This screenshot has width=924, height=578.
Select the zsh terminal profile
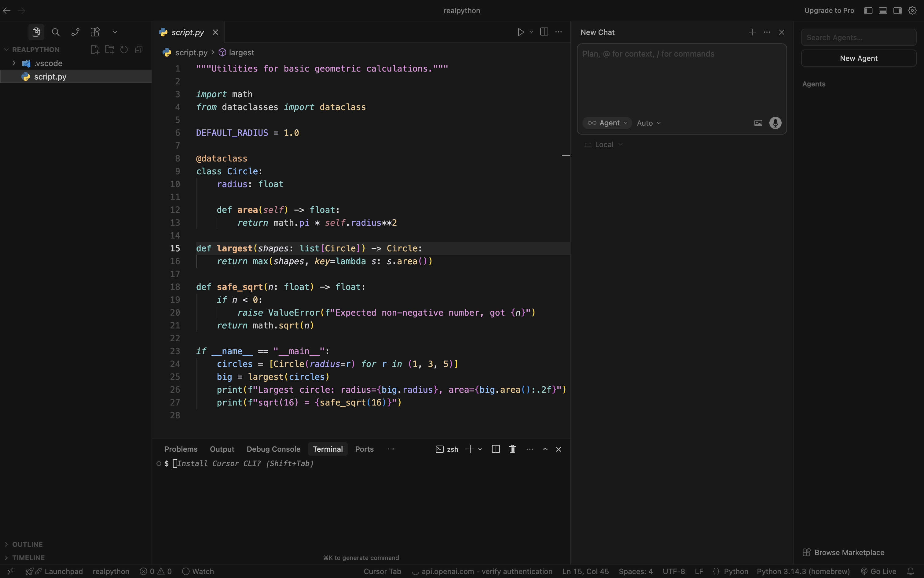(447, 449)
